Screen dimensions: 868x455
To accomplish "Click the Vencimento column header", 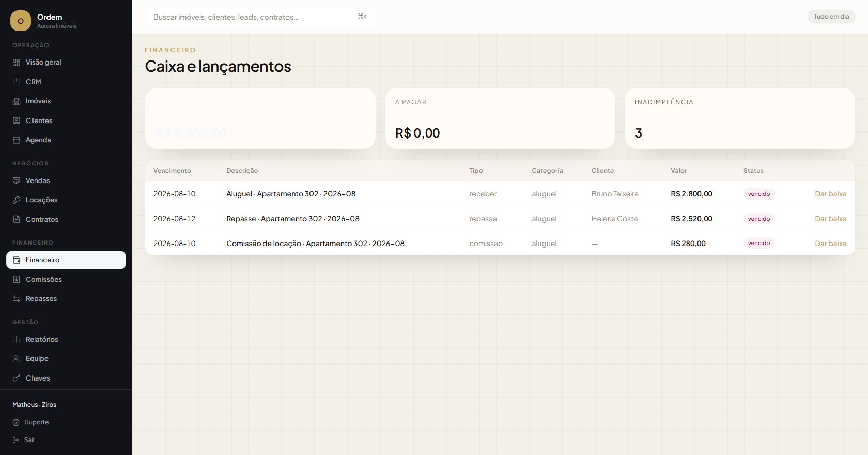I will click(x=172, y=171).
